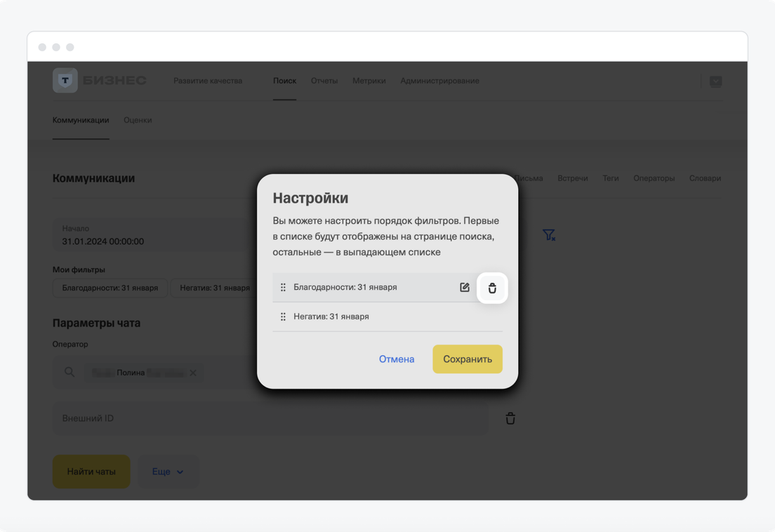Open the Отчеты menu item
The width and height of the screenshot is (775, 532).
pyautogui.click(x=324, y=81)
